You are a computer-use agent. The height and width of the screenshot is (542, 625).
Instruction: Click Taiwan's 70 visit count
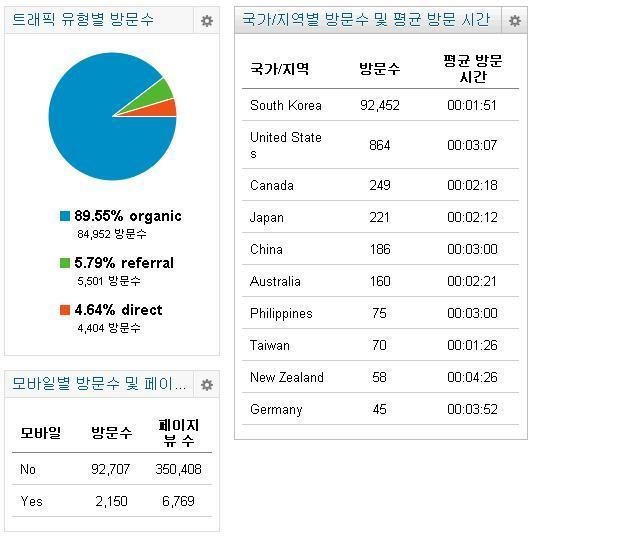pos(379,345)
